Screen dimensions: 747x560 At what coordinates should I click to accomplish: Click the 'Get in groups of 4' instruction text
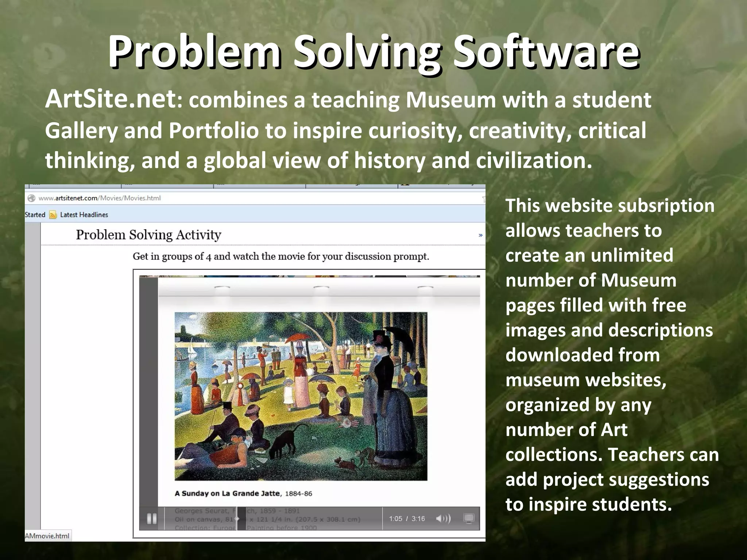(281, 257)
